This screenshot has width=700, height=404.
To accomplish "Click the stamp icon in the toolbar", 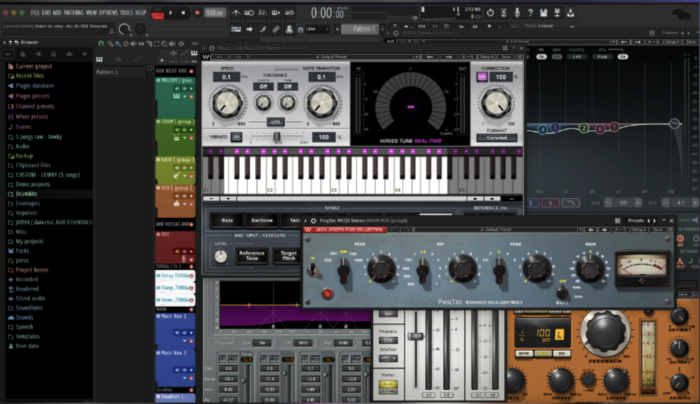I will pyautogui.click(x=289, y=29).
